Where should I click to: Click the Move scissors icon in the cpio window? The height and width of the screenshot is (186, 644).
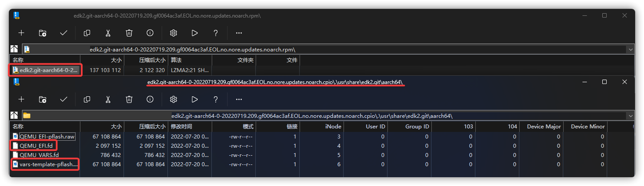pyautogui.click(x=108, y=99)
